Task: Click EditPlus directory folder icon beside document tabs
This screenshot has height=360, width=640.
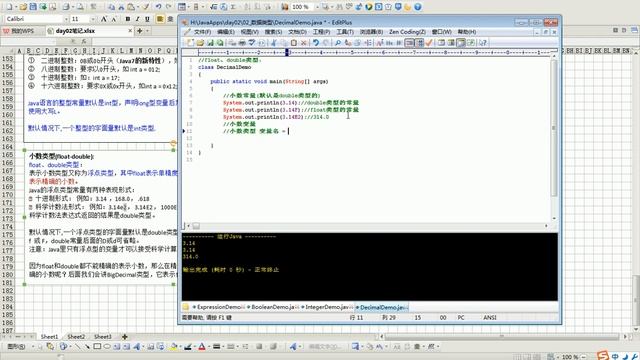Action: [186, 307]
